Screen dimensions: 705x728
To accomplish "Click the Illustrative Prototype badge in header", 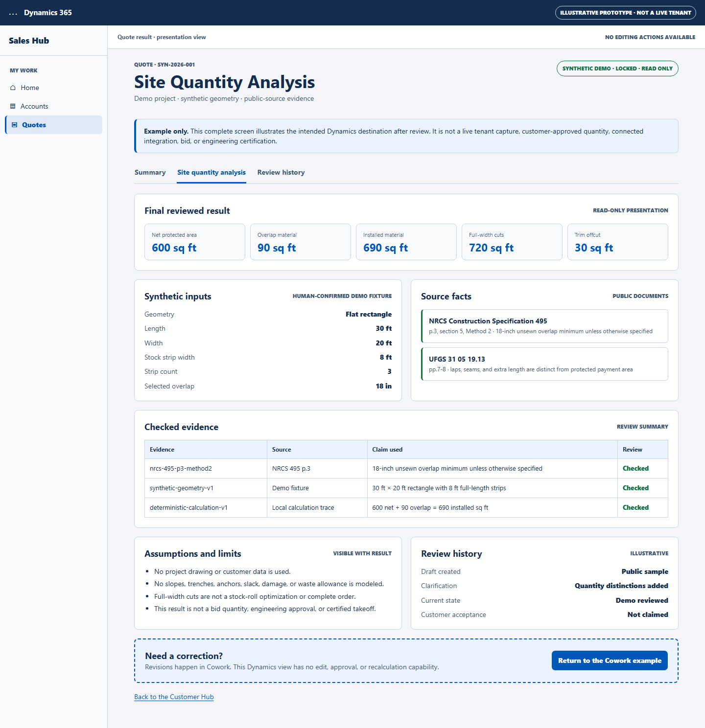I will [x=626, y=13].
